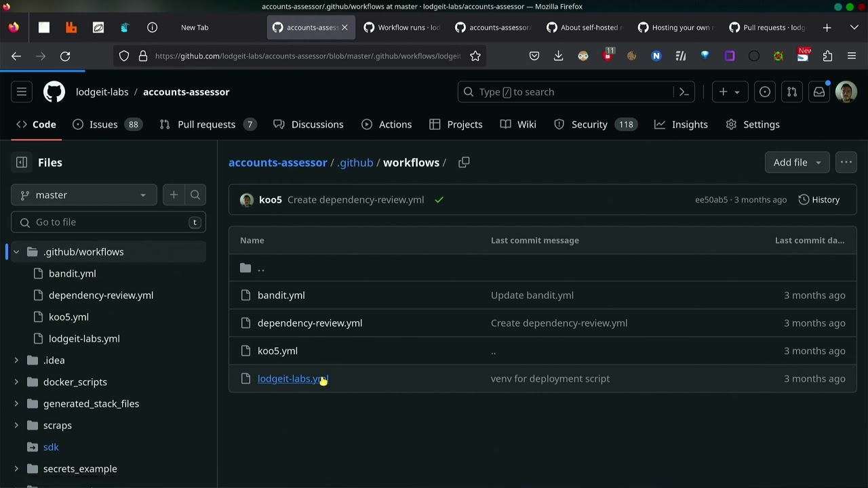Click the GitHub Type / to search box

click(x=576, y=92)
